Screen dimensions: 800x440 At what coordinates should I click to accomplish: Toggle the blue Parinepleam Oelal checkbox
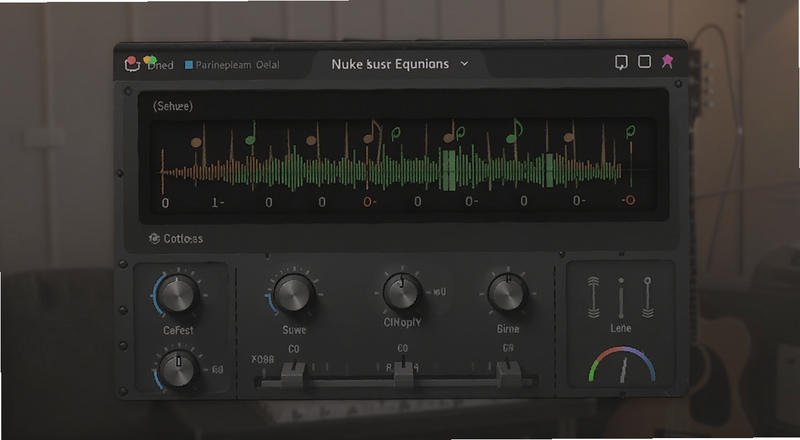[x=189, y=65]
